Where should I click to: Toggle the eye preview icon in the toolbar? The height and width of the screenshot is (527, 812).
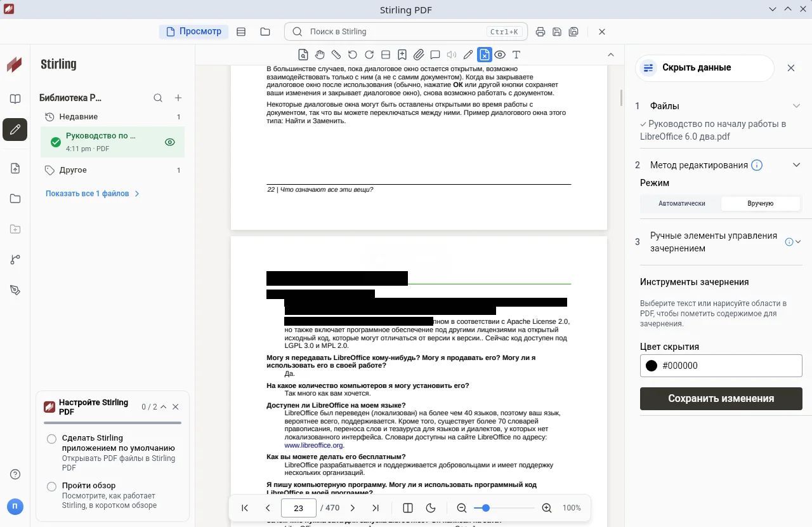tap(500, 55)
